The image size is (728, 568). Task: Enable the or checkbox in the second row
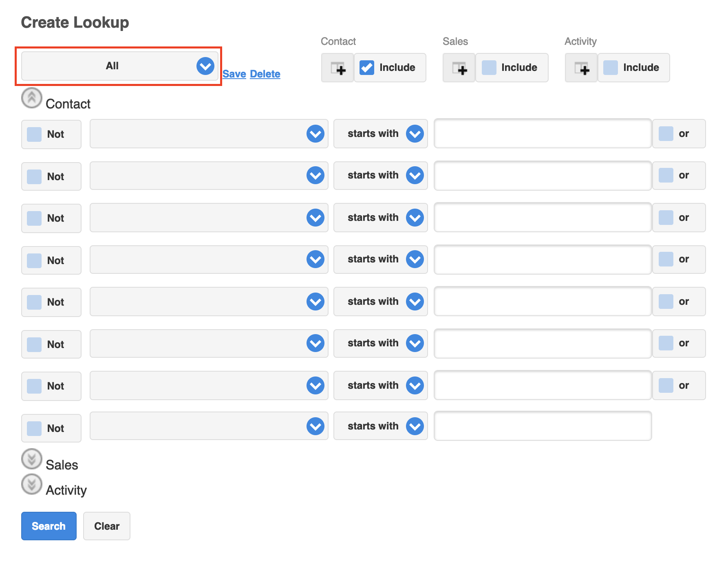pyautogui.click(x=666, y=175)
